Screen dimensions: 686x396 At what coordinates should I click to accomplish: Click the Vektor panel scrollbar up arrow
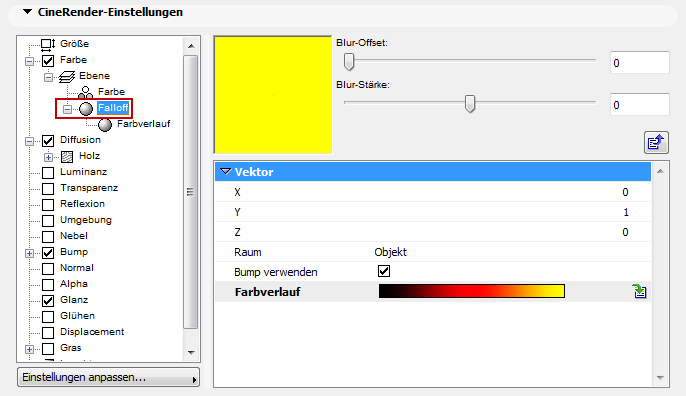pyautogui.click(x=660, y=171)
